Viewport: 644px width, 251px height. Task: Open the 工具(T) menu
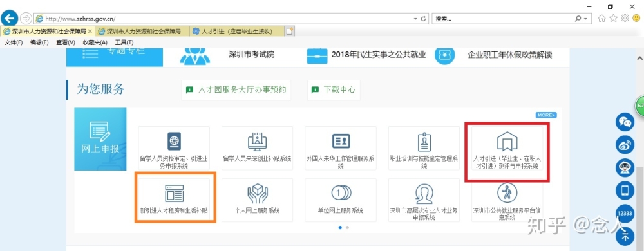click(x=124, y=42)
